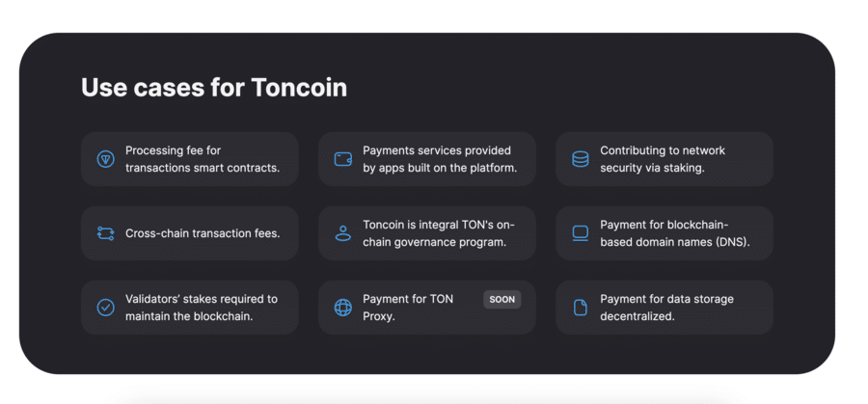
Task: Click the wallet icon beside Payments services
Action: [342, 159]
